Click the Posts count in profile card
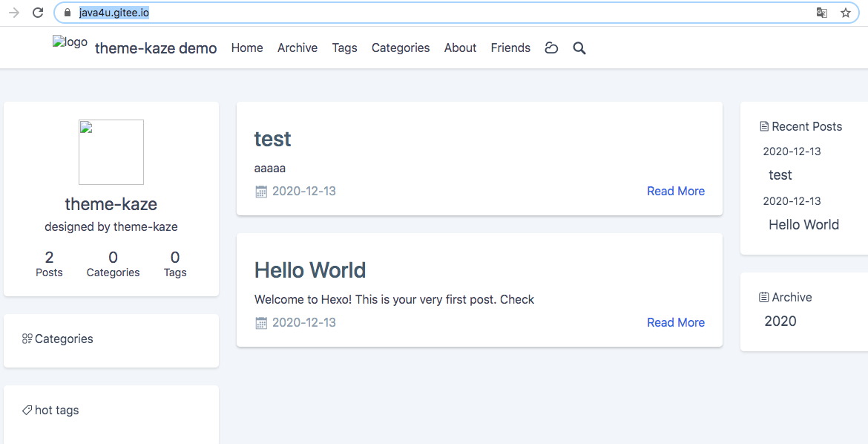 coord(49,264)
